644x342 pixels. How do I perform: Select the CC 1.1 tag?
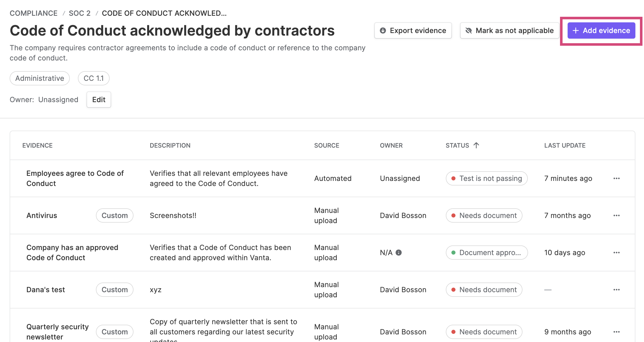94,78
